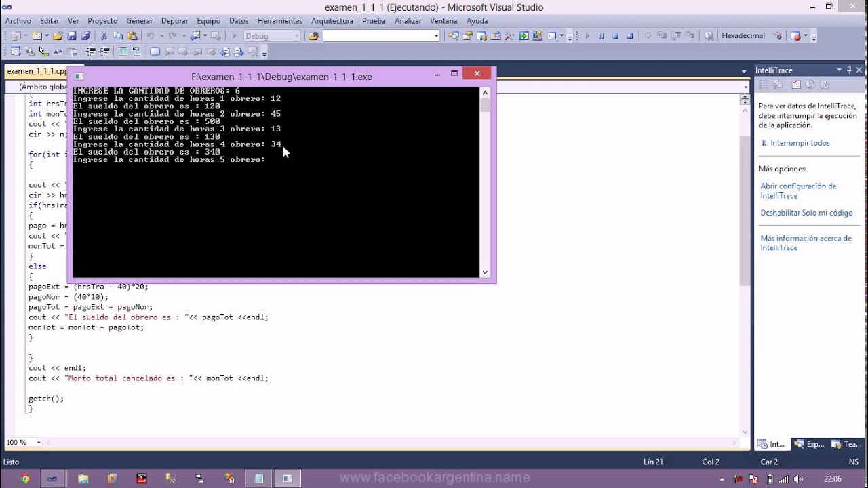
Task: Click Abrir configuración de IntelliTrace link
Action: point(798,190)
